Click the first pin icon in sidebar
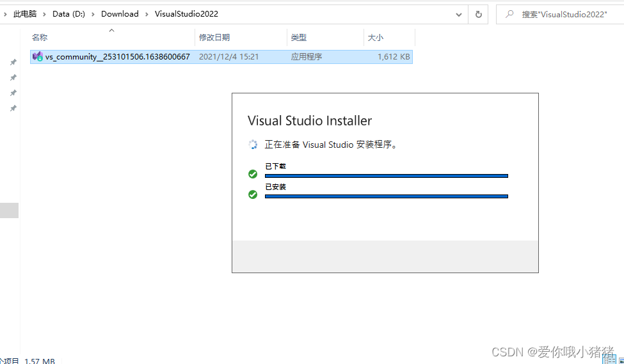Screen dimensions: 624x364 [13, 62]
